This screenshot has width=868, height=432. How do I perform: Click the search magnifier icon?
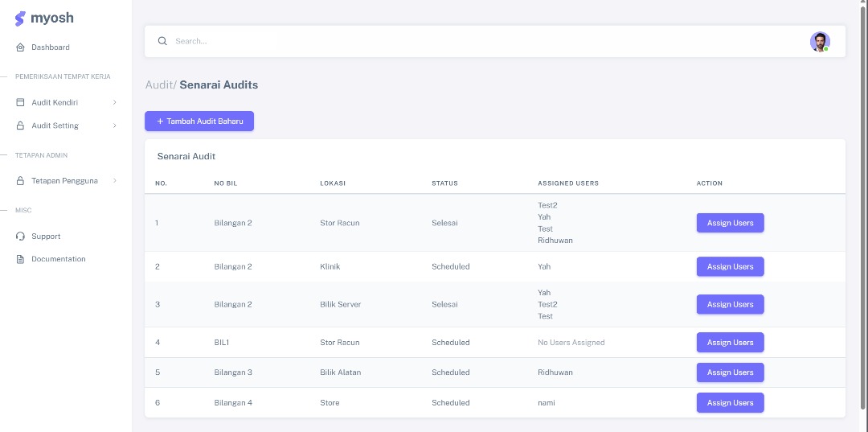[162, 41]
